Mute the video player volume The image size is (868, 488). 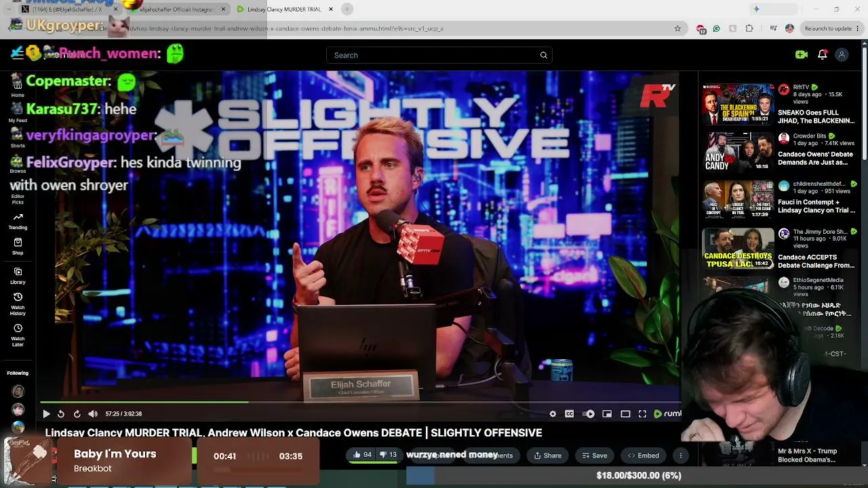coord(93,413)
